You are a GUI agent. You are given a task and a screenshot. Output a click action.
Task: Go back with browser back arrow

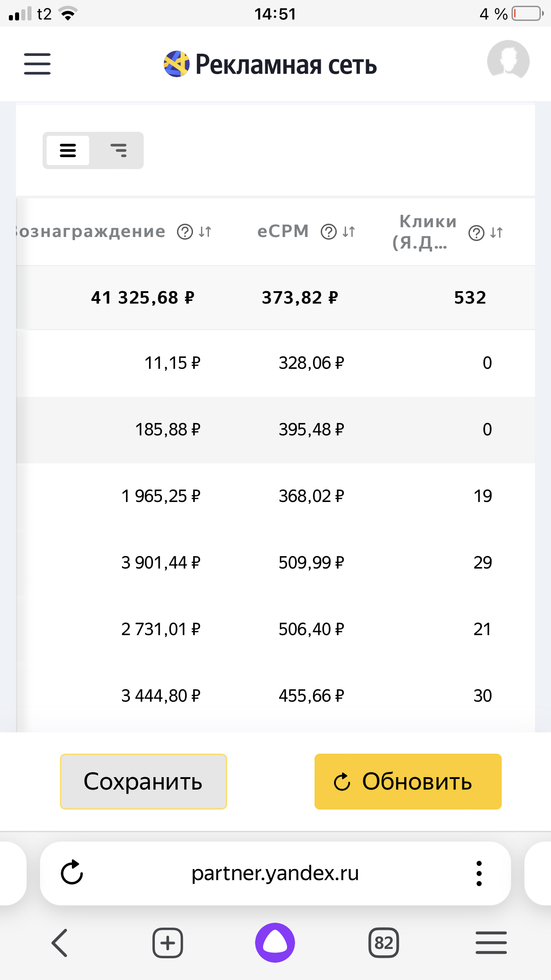60,943
